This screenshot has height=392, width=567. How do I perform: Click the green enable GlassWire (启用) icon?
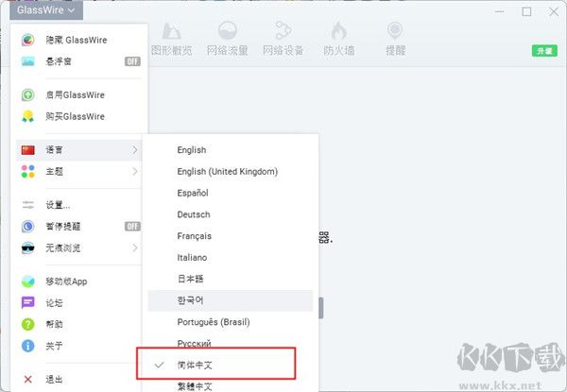27,94
